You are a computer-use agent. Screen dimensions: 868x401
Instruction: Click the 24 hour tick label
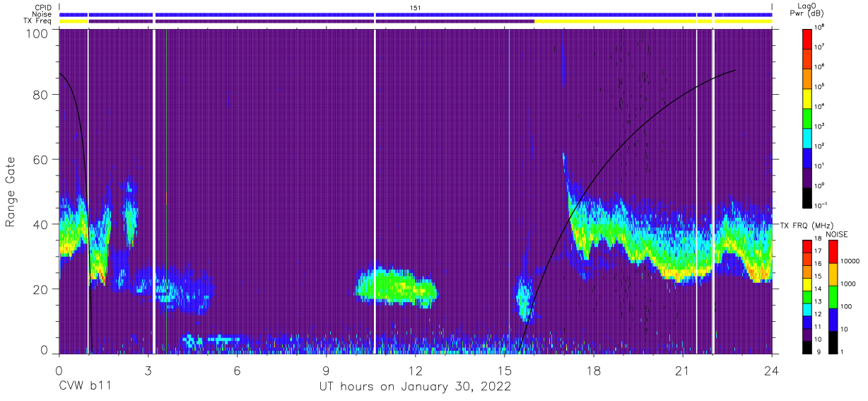point(772,371)
